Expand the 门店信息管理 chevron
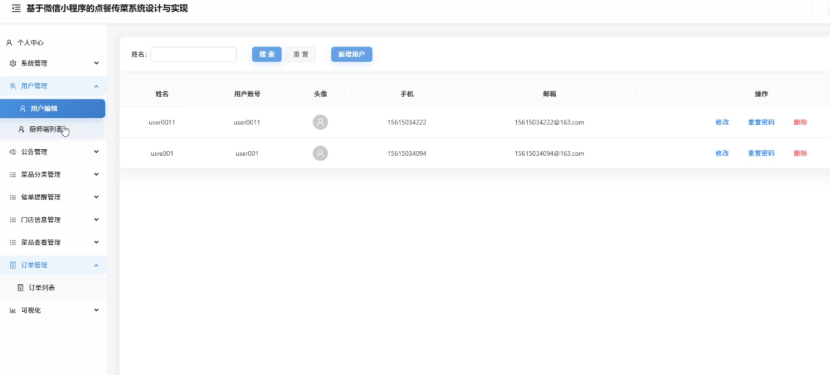Screen dimensions: 830x375 (x=96, y=220)
